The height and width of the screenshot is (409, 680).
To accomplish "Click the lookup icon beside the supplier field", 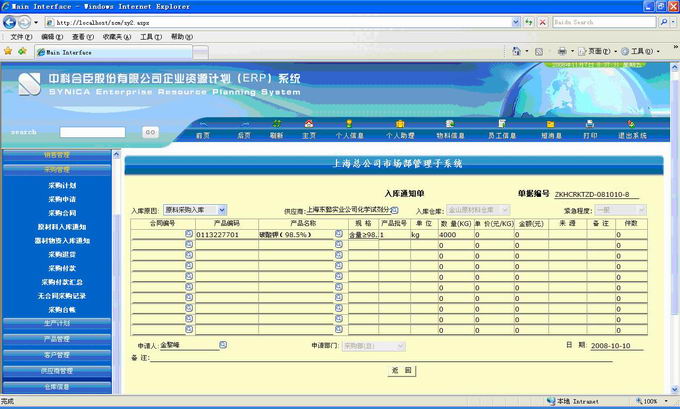I will click(x=394, y=210).
